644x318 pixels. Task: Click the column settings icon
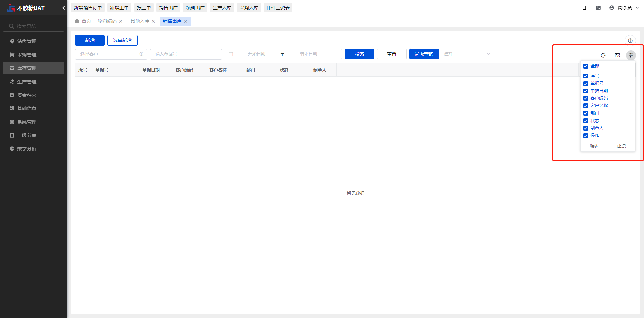tap(631, 55)
